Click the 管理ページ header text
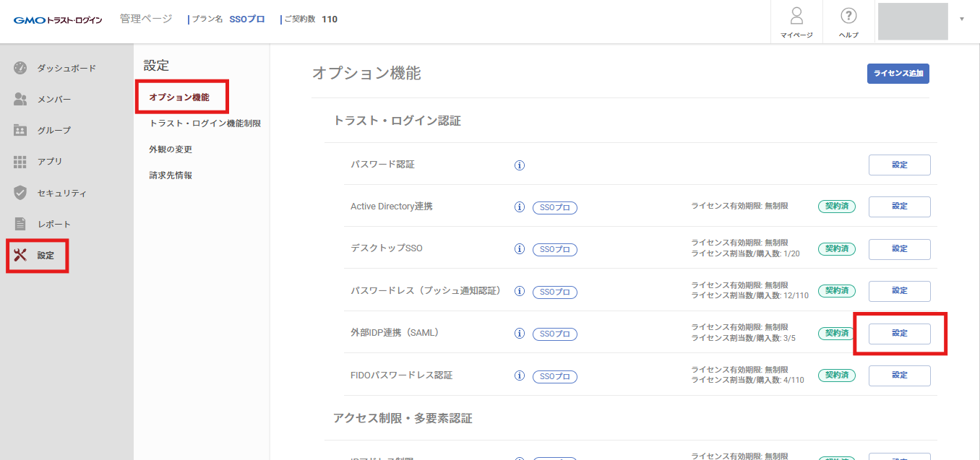 click(x=146, y=19)
